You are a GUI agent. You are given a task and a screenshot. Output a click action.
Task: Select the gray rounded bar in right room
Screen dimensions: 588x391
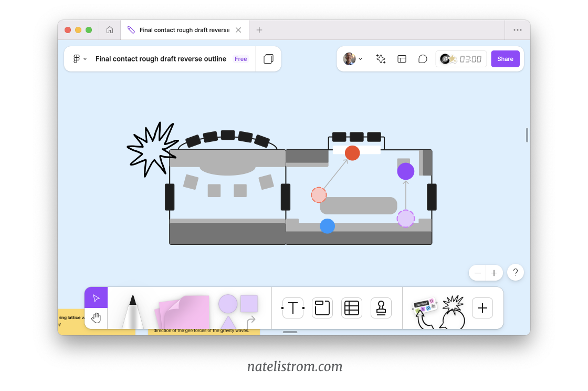tap(359, 205)
